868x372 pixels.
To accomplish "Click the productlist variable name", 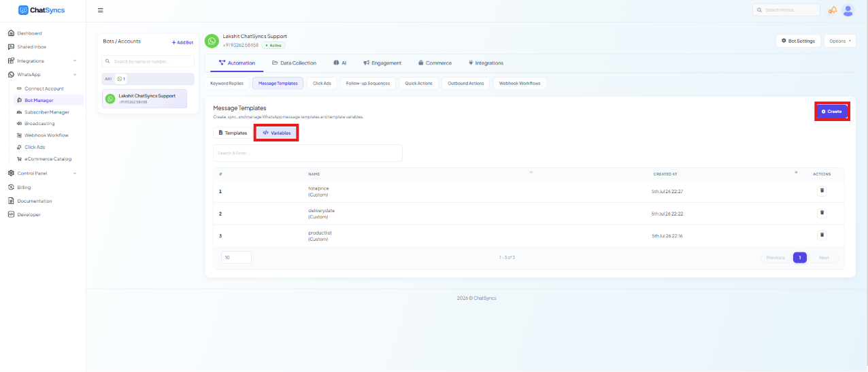I will coord(320,233).
